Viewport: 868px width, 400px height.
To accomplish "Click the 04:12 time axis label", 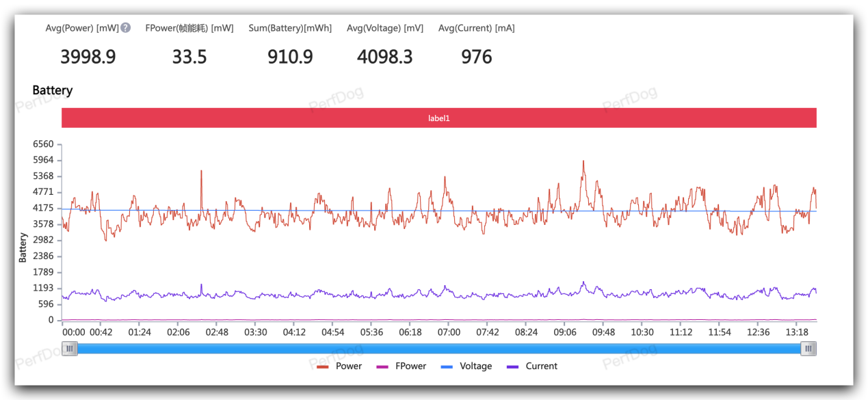I will 294,332.
